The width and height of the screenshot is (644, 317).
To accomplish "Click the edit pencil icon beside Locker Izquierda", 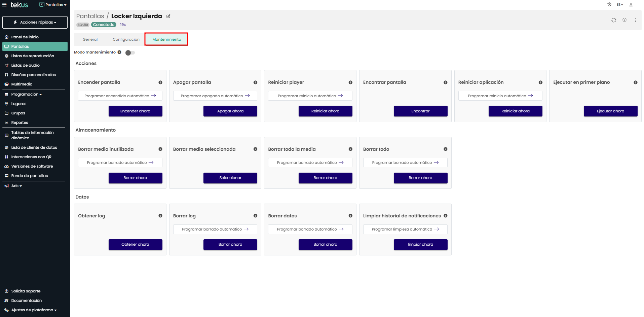I will (x=168, y=16).
